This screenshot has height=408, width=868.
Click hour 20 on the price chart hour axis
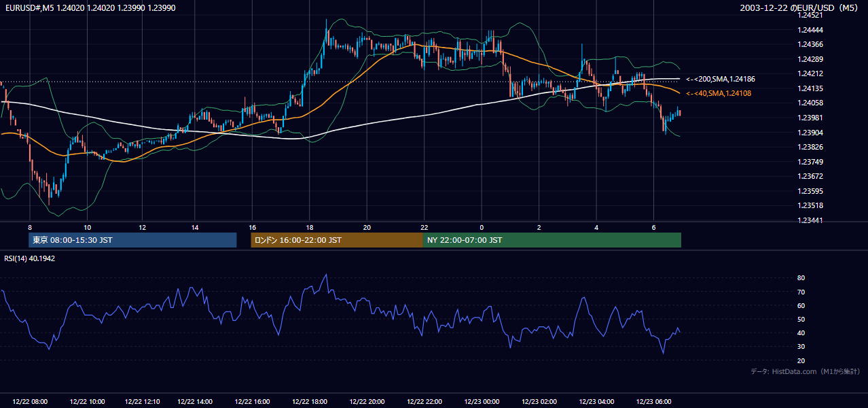367,227
